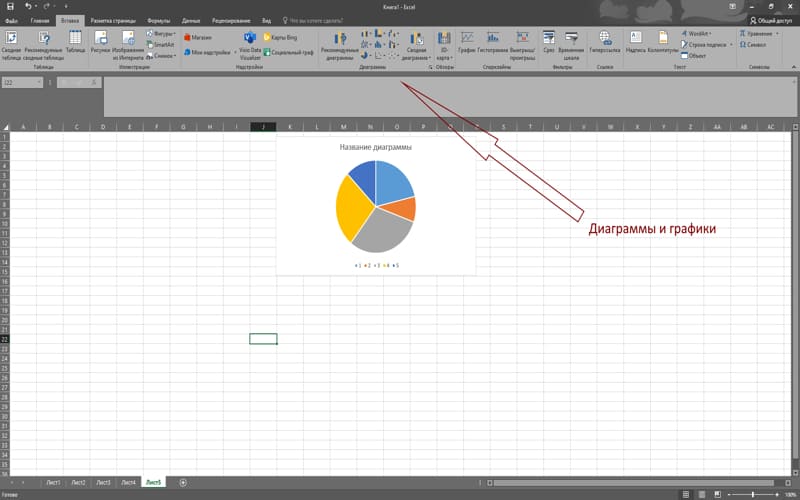Open Recommended Charts (Рекомендуемые диаграммы)

click(x=340, y=45)
